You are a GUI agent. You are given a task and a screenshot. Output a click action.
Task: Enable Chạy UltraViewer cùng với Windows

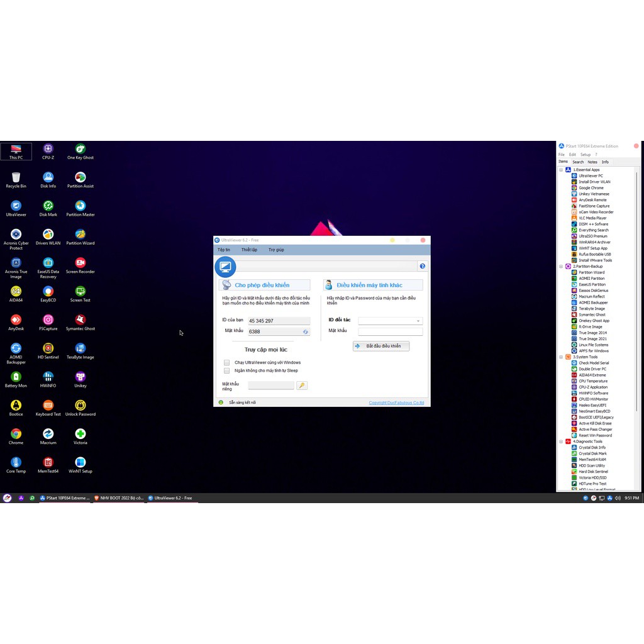click(x=227, y=362)
